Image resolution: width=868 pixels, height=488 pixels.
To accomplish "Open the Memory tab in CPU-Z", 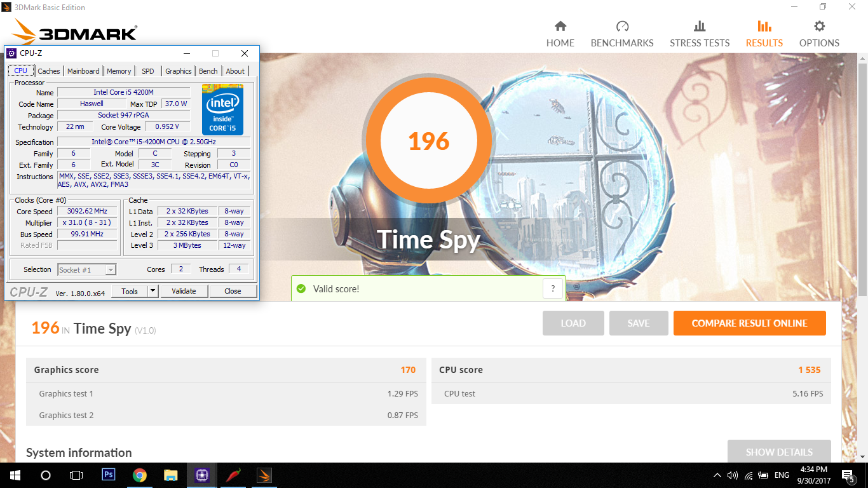I will click(x=119, y=71).
